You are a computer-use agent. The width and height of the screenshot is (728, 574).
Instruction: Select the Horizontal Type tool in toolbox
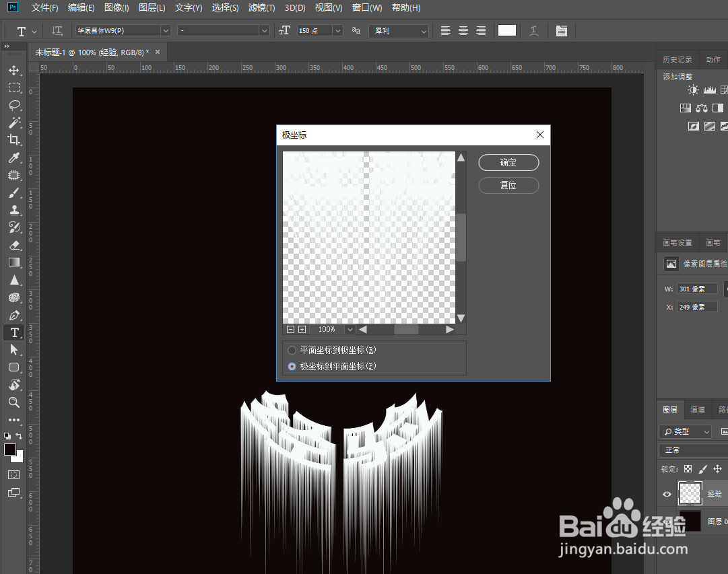click(14, 332)
